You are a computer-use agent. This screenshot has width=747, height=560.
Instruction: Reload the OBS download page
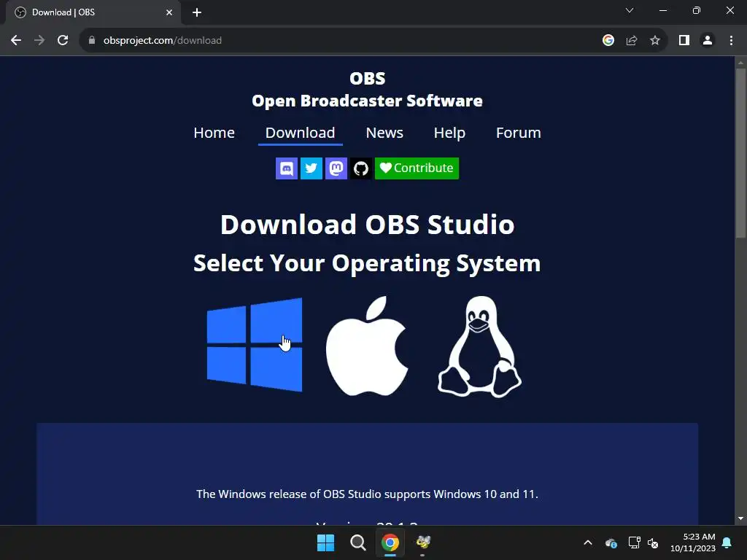pos(63,41)
